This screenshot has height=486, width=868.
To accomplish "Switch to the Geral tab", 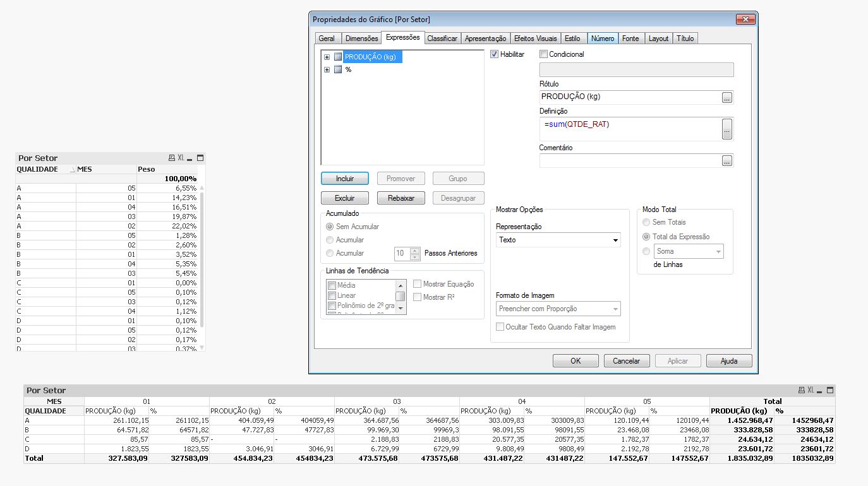I will pos(327,39).
